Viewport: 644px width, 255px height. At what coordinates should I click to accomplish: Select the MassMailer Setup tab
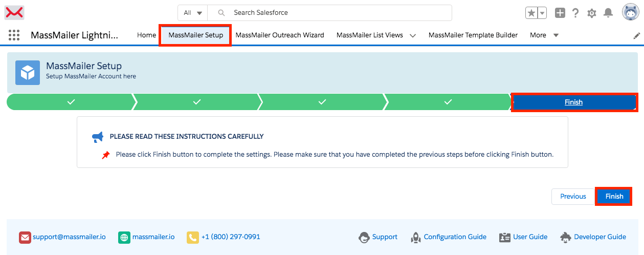[195, 35]
